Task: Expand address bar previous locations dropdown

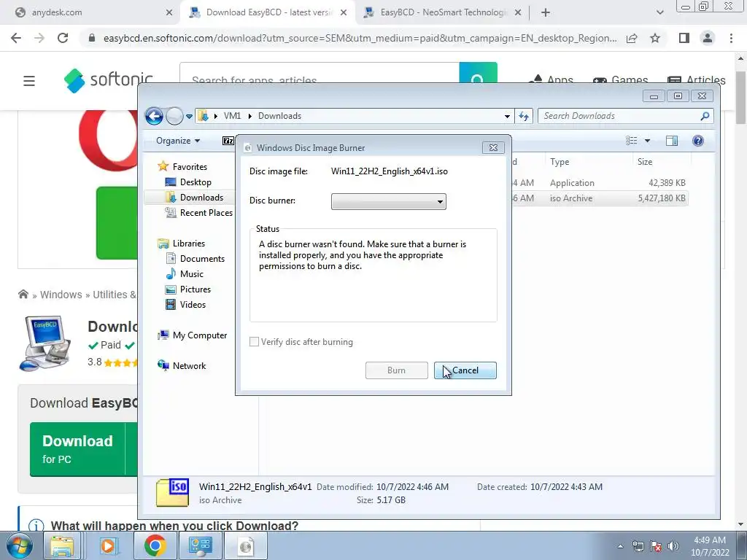Action: pos(507,116)
